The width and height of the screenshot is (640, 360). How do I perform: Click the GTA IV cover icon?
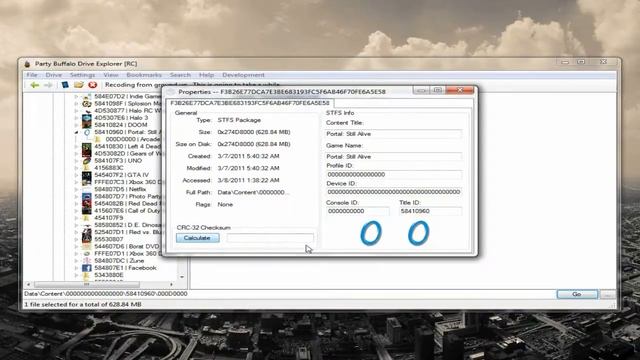(87, 175)
